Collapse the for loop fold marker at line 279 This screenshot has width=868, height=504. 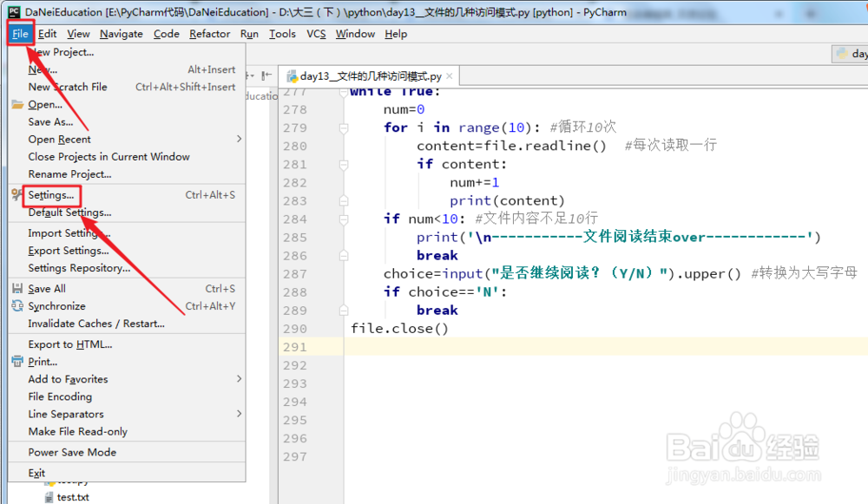(344, 128)
